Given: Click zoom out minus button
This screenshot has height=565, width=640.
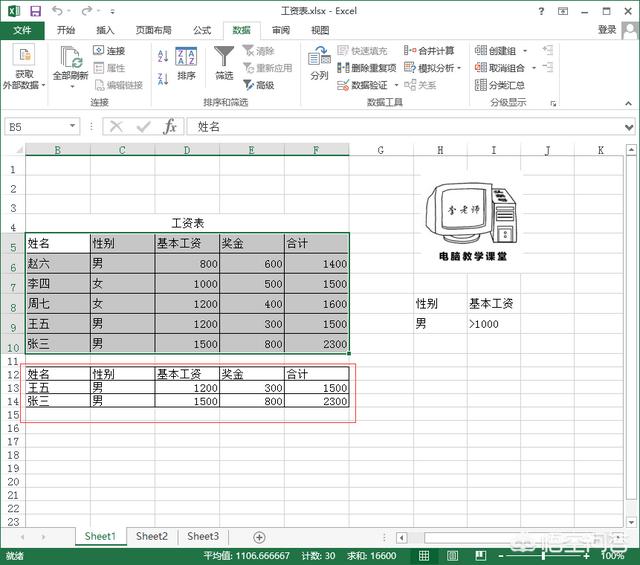Looking at the screenshot, I should pyautogui.click(x=501, y=556).
